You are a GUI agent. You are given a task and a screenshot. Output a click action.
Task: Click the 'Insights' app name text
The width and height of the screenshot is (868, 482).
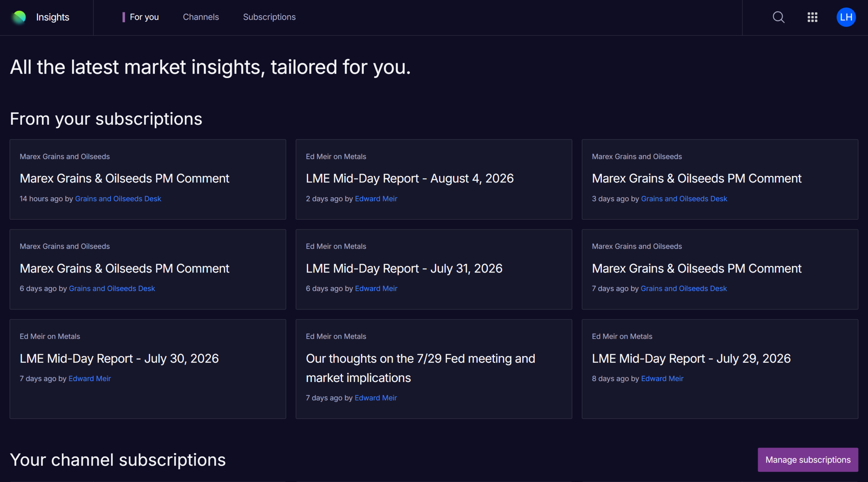click(x=53, y=17)
